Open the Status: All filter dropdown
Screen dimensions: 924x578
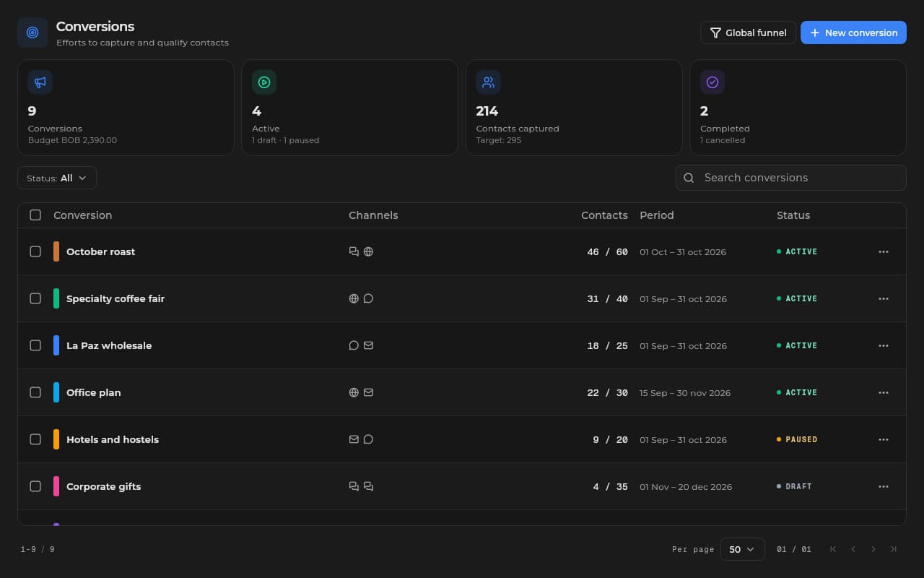pos(57,178)
